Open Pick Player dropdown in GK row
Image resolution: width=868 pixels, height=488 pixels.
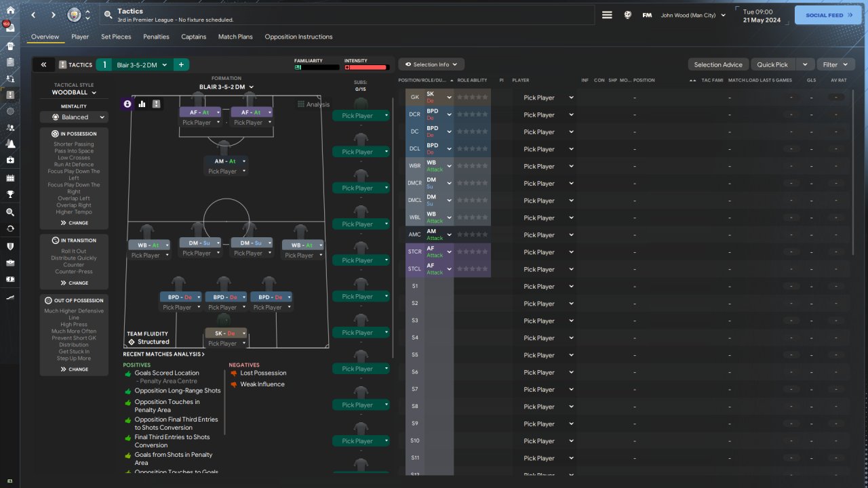click(549, 98)
